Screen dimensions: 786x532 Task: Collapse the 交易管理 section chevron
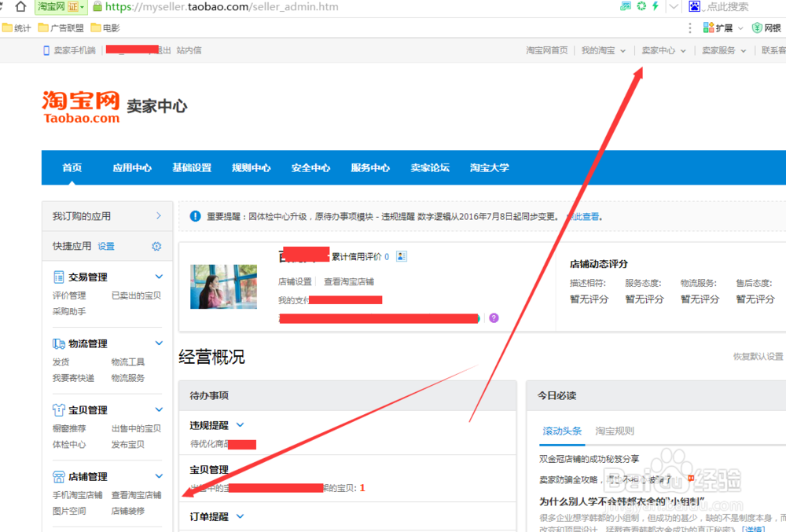pyautogui.click(x=159, y=277)
